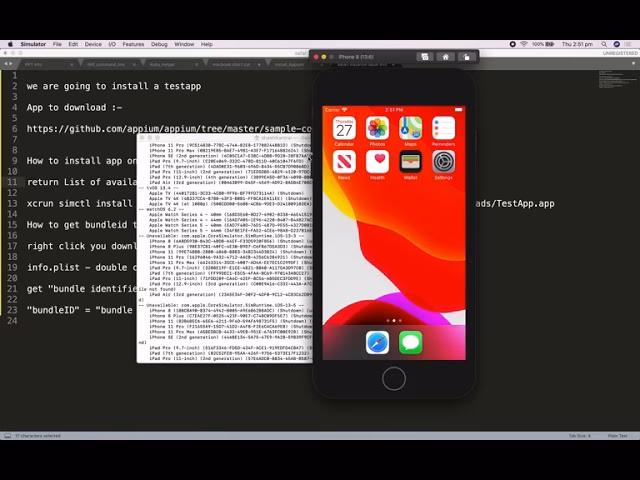The width and height of the screenshot is (640, 480).
Task: Open the Features menu
Action: 133,44
